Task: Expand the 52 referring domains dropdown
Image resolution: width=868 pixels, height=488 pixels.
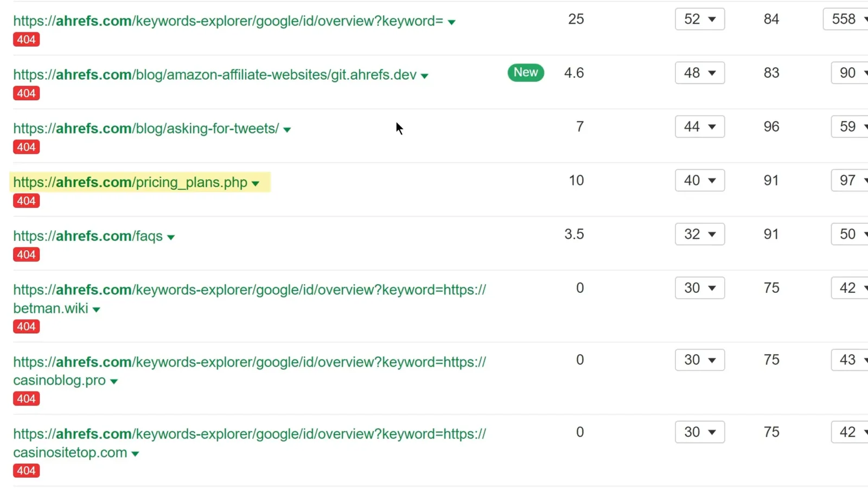Action: click(x=699, y=20)
